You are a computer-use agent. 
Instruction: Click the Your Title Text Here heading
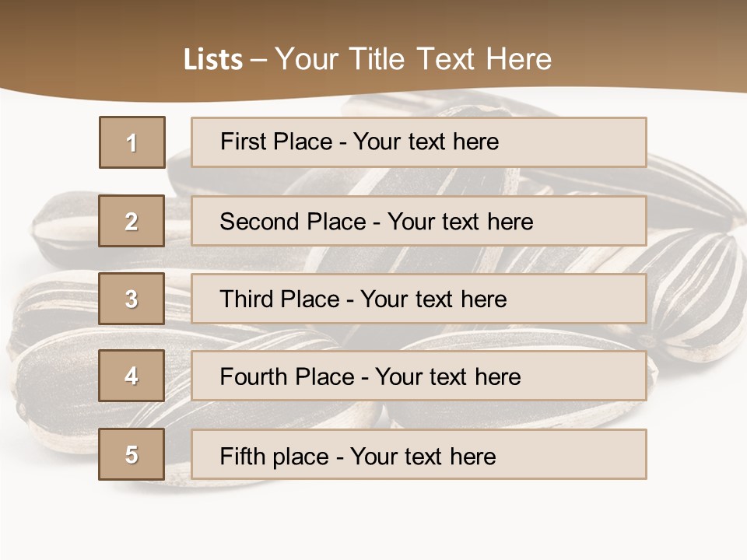tap(413, 59)
